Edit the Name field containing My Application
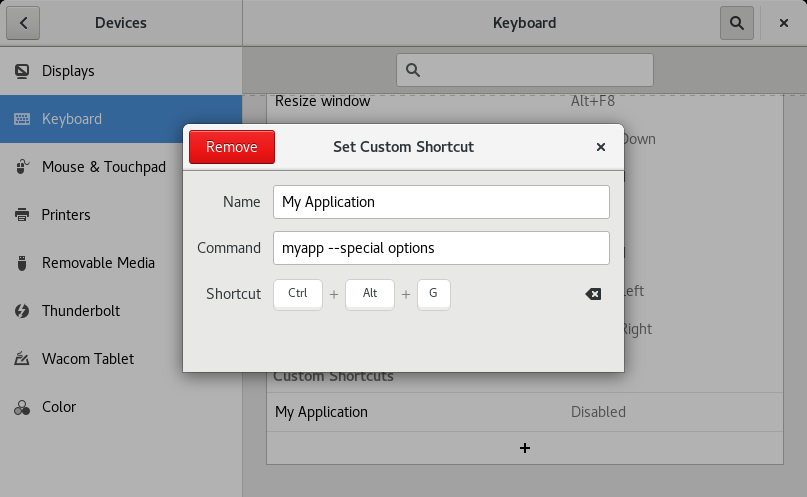807x497 pixels. (441, 202)
